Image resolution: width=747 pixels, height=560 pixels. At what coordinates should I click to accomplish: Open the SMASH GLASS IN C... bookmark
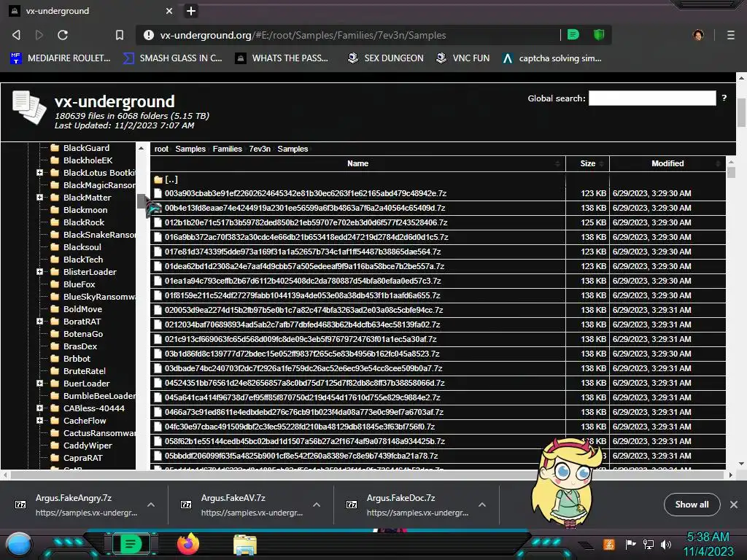172,58
